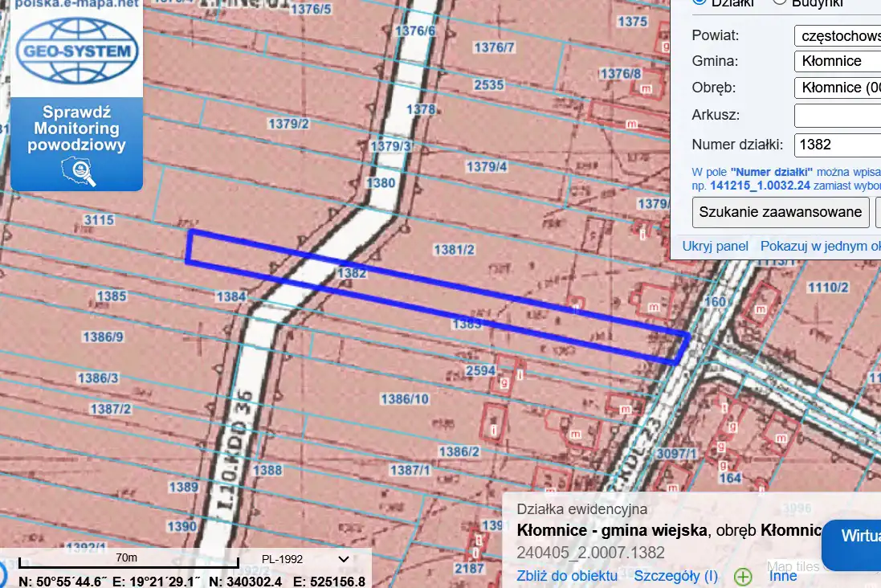The width and height of the screenshot is (881, 588).
Task: Click the Numer działki input field
Action: pyautogui.click(x=837, y=145)
